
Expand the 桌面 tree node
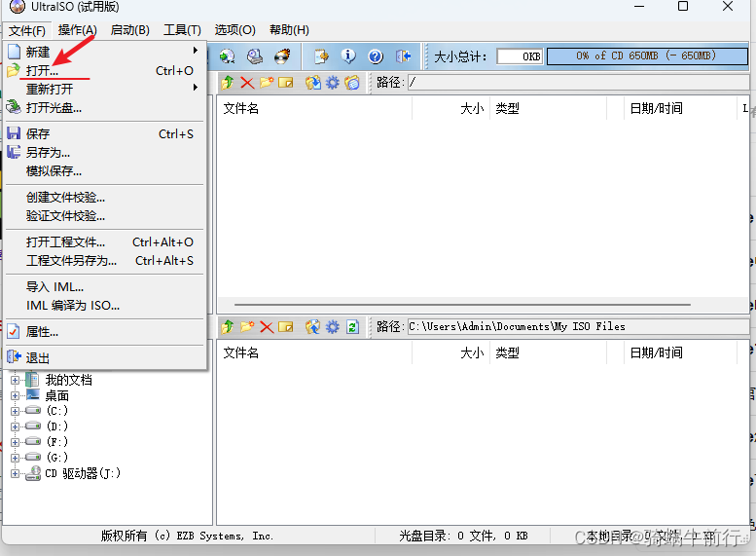[15, 395]
